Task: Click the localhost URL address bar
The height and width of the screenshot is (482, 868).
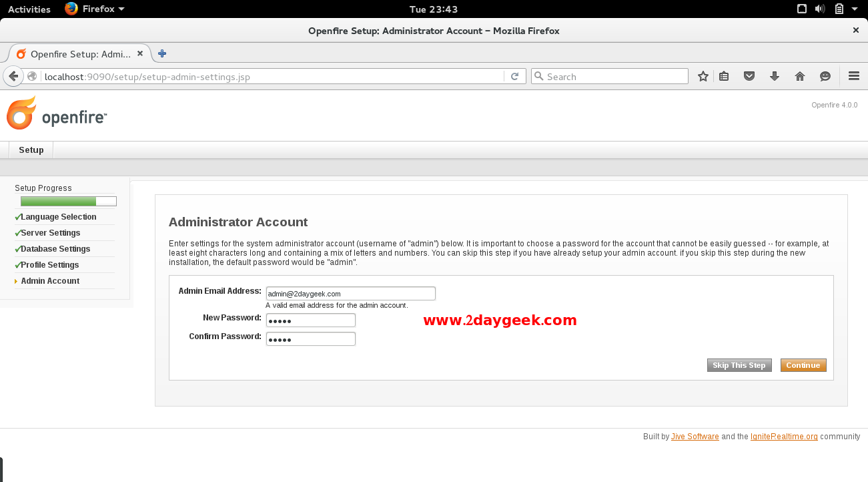Action: tap(272, 76)
